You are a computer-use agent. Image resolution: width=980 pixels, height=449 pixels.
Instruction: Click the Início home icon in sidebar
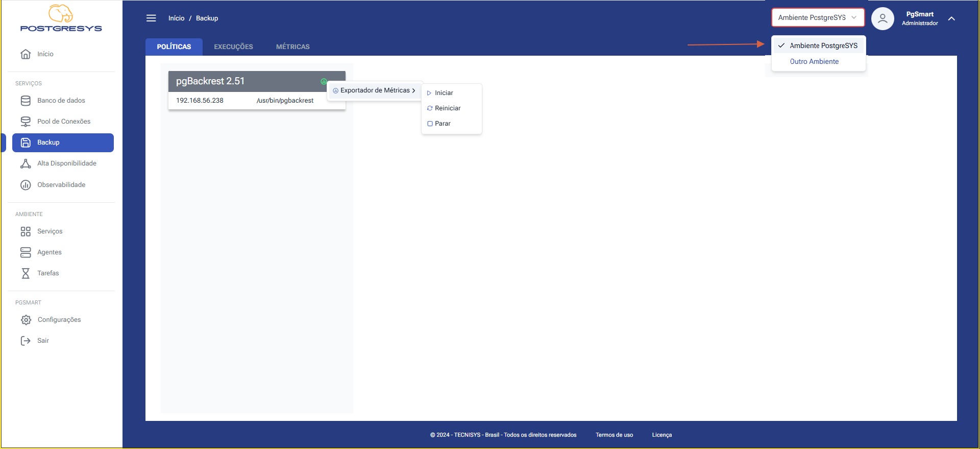[x=26, y=54]
